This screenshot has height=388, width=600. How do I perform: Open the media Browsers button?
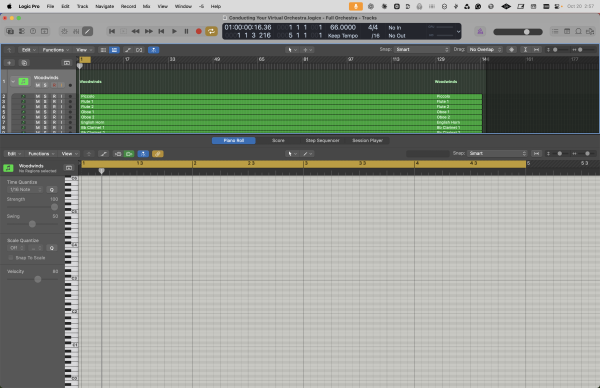pos(590,31)
